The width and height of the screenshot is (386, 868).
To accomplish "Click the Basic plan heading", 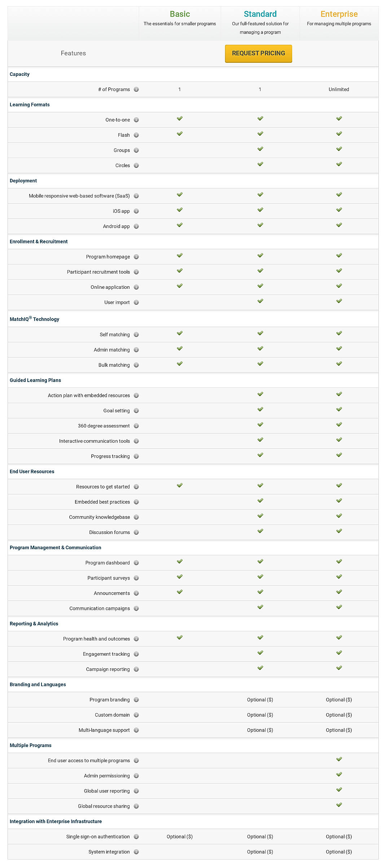I will 180,14.
